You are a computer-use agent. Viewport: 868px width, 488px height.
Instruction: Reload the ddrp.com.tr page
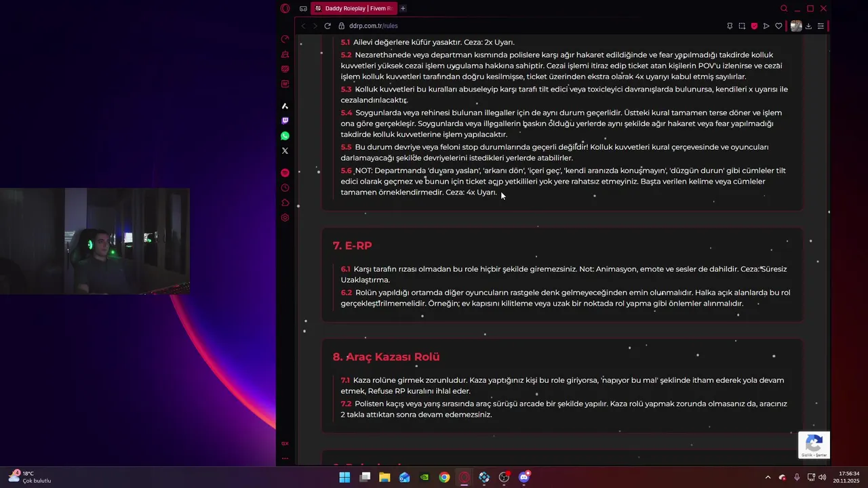pyautogui.click(x=328, y=26)
